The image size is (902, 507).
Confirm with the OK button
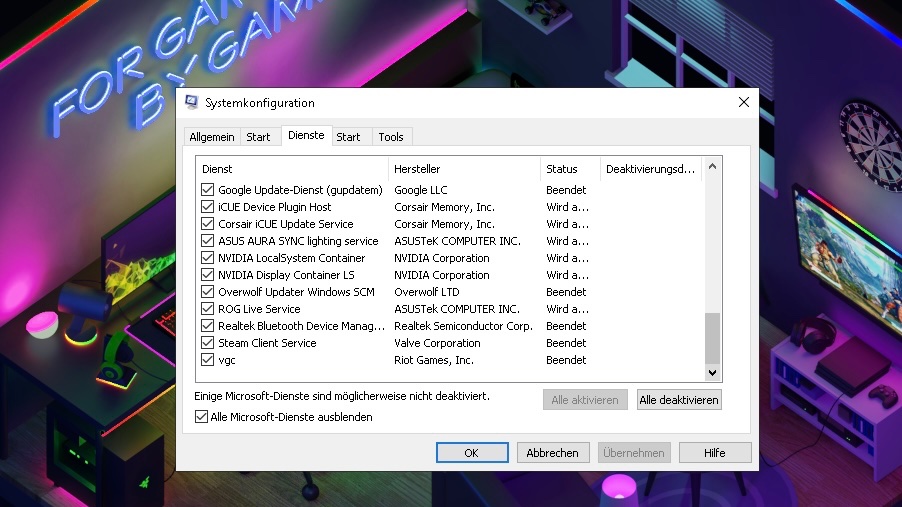[x=472, y=453]
